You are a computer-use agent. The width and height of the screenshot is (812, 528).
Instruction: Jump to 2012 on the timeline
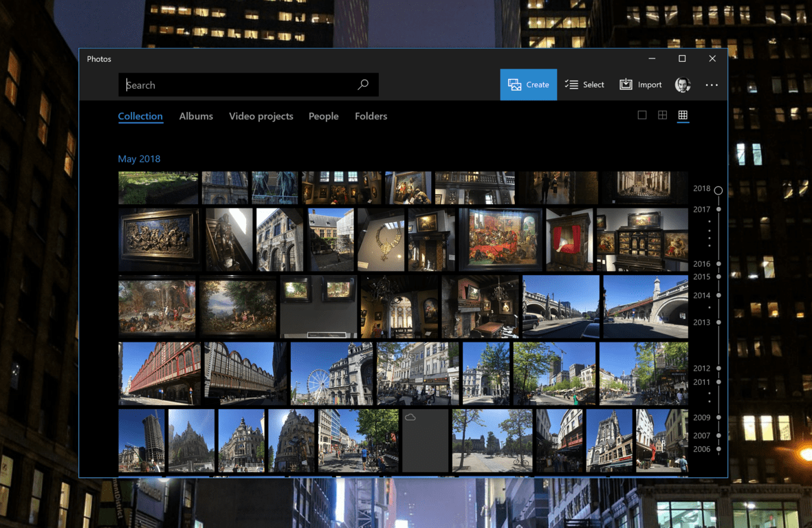[x=702, y=368]
